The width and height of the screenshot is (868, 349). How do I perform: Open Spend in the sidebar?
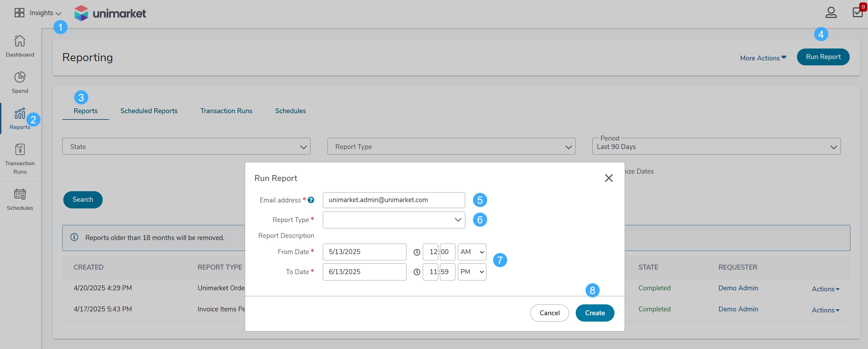20,83
